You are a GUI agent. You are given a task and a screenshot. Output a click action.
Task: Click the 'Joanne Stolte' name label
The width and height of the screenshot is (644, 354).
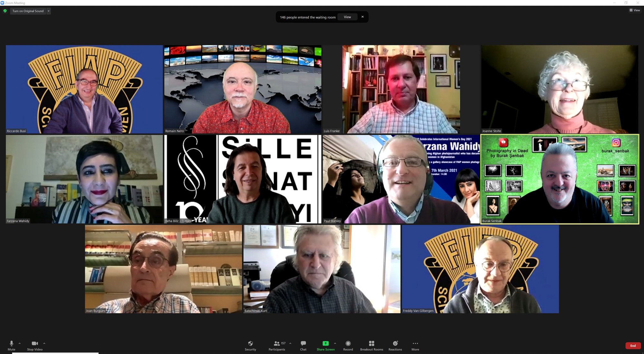(x=492, y=131)
